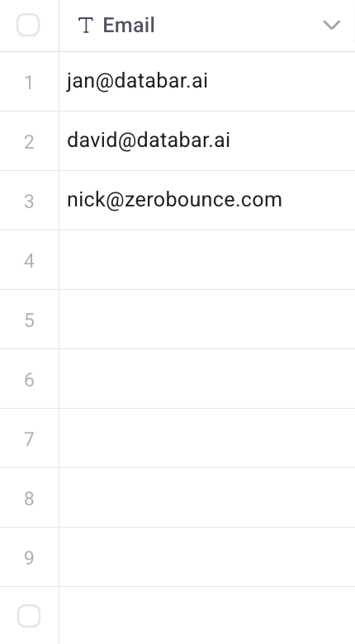Click the empty Email cell in row 6
The image size is (355, 644).
pyautogui.click(x=206, y=379)
